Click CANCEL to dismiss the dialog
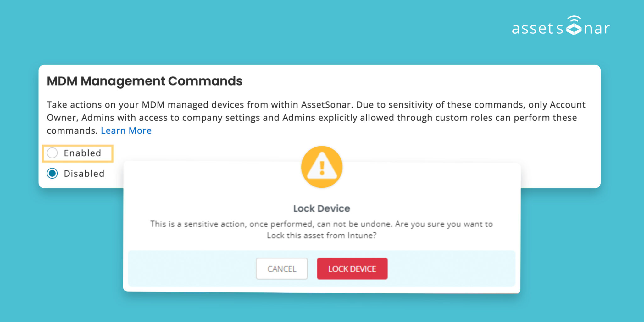Screen dimensions: 644x322 coord(281,269)
